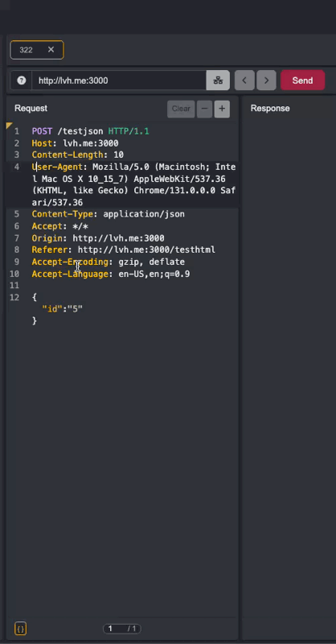Click the User-Agent header line
336x644 pixels.
(133, 185)
